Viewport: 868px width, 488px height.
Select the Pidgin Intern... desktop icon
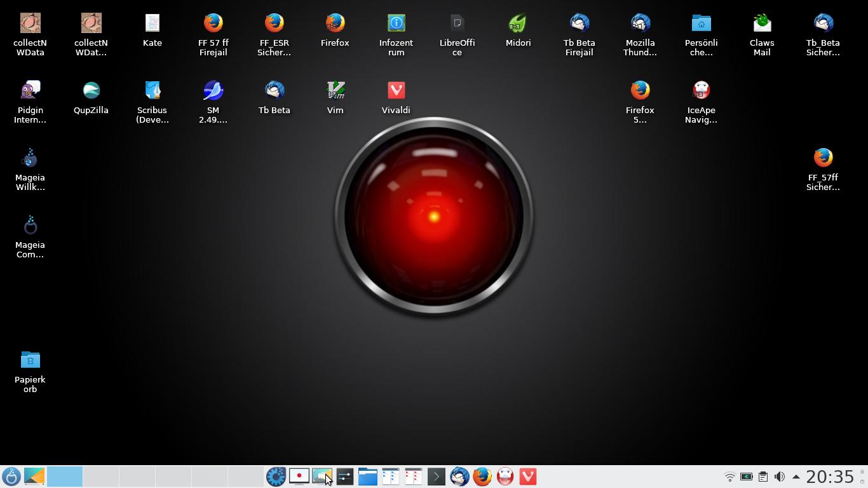30,102
